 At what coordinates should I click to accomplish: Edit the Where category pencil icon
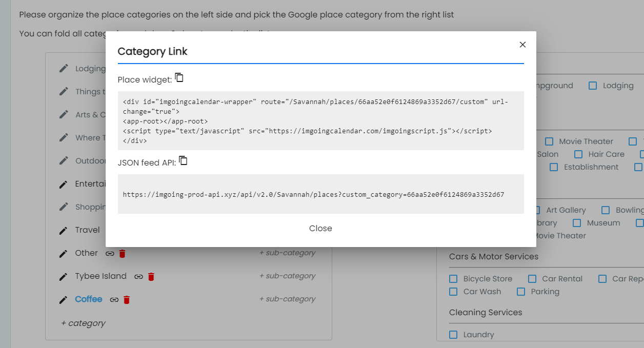tap(64, 137)
